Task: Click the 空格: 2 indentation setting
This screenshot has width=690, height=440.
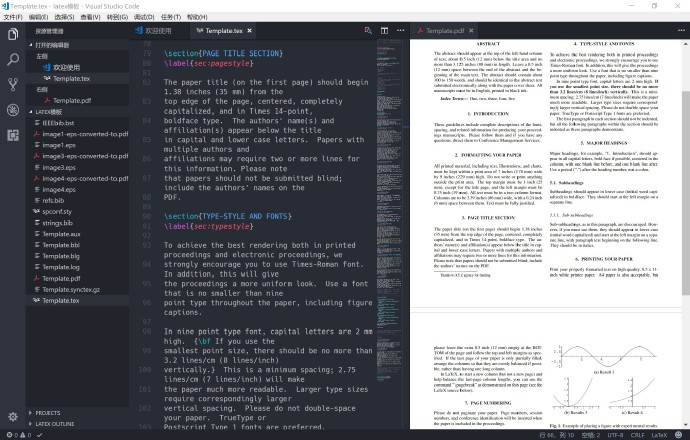Action: click(591, 435)
